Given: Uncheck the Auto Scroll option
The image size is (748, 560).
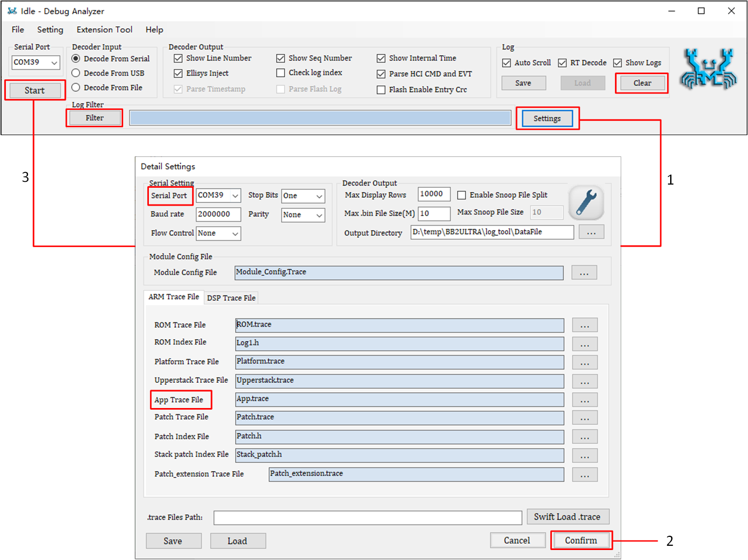Looking at the screenshot, I should (507, 63).
